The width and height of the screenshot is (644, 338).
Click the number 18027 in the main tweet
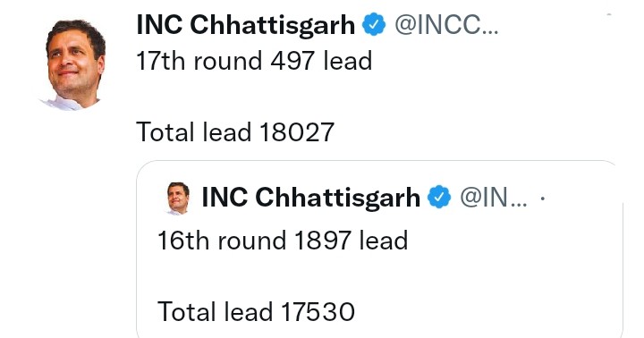click(x=297, y=132)
